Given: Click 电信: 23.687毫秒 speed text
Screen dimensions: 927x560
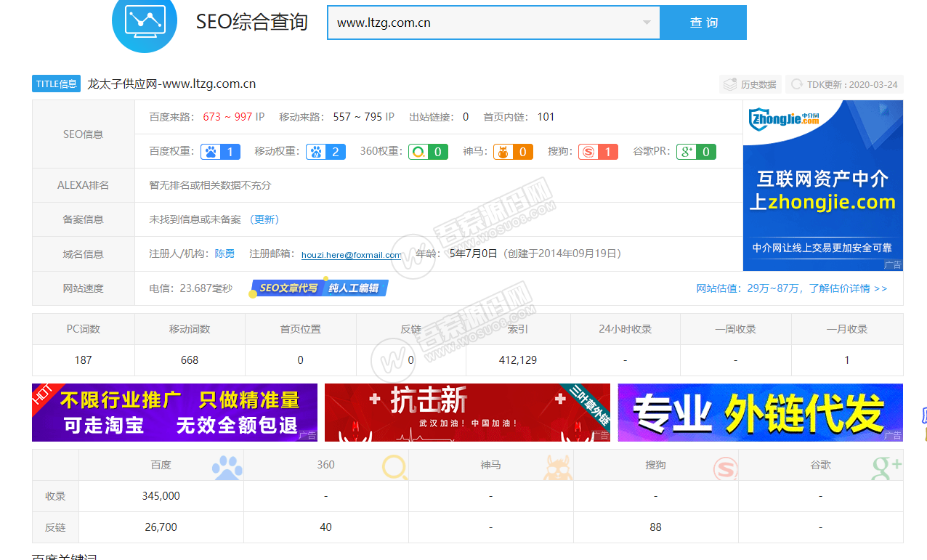Looking at the screenshot, I should tap(191, 288).
